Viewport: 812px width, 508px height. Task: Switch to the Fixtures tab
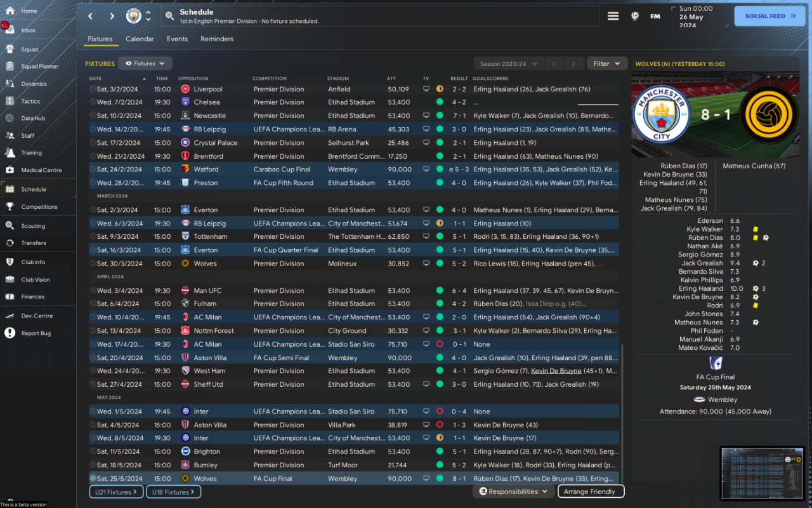tap(100, 39)
